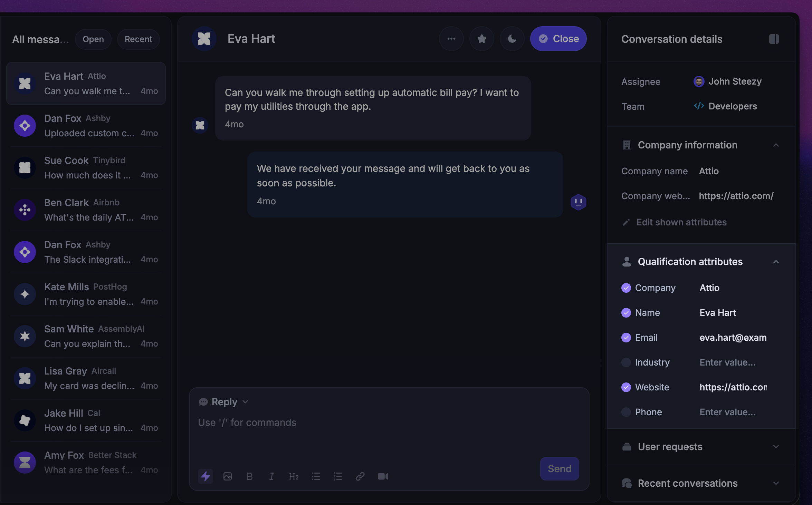
Task: Click the Send button
Action: [x=560, y=468]
